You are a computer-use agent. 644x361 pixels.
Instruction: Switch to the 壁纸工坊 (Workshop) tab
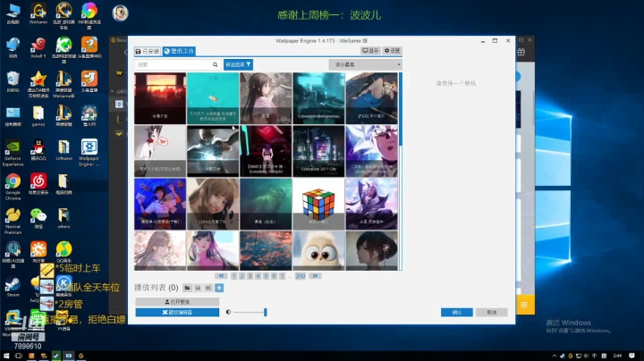[179, 51]
